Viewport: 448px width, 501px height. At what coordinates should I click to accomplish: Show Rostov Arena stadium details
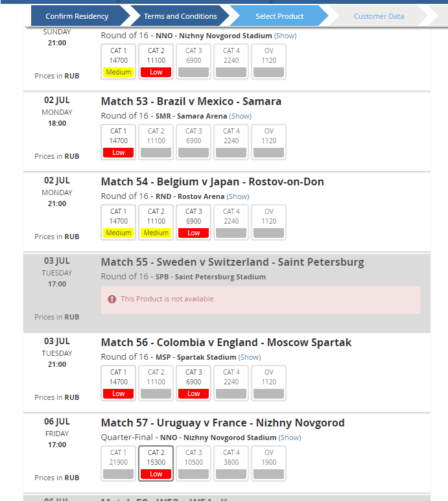[238, 196]
